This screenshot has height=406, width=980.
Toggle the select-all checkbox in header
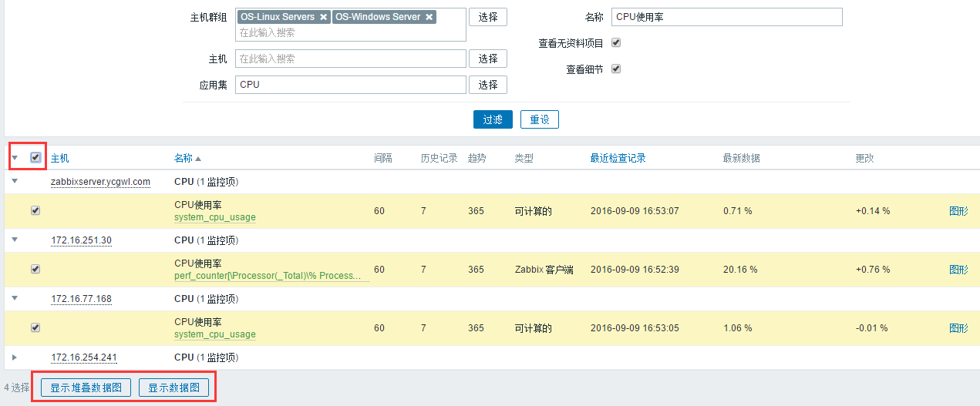(x=35, y=158)
